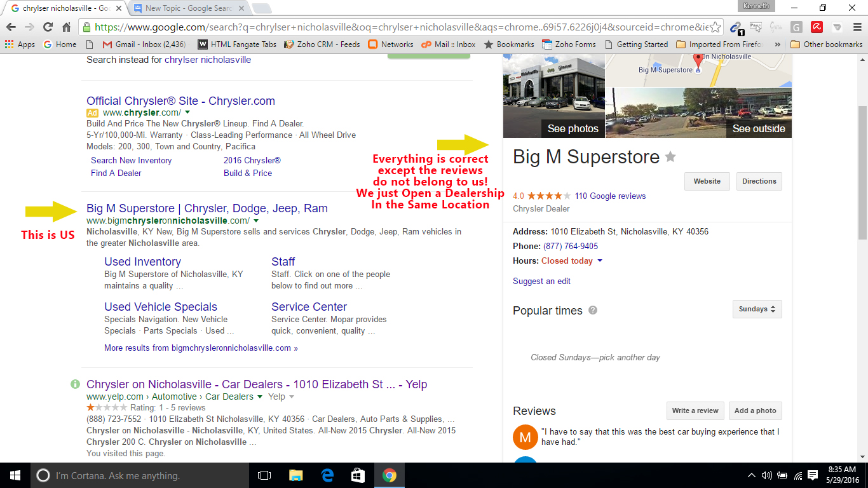Call the (877) 764-9405 phone link
Image resolution: width=868 pixels, height=488 pixels.
[571, 246]
